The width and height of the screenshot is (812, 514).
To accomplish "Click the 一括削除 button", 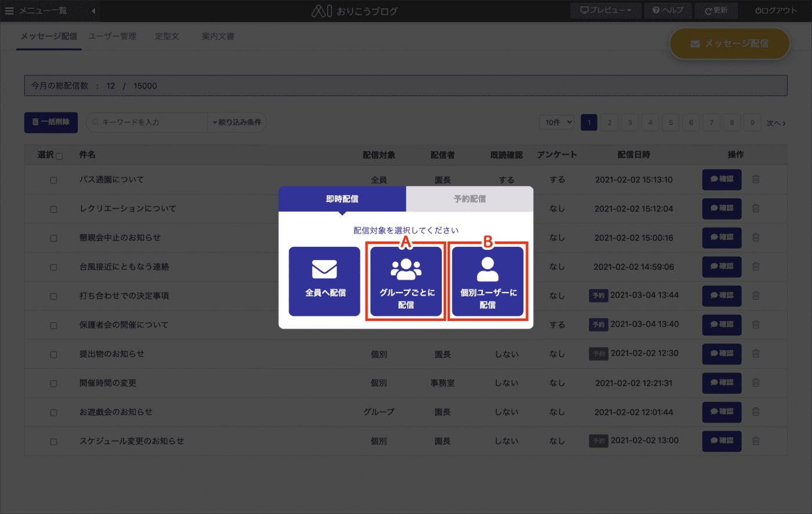I will point(51,122).
